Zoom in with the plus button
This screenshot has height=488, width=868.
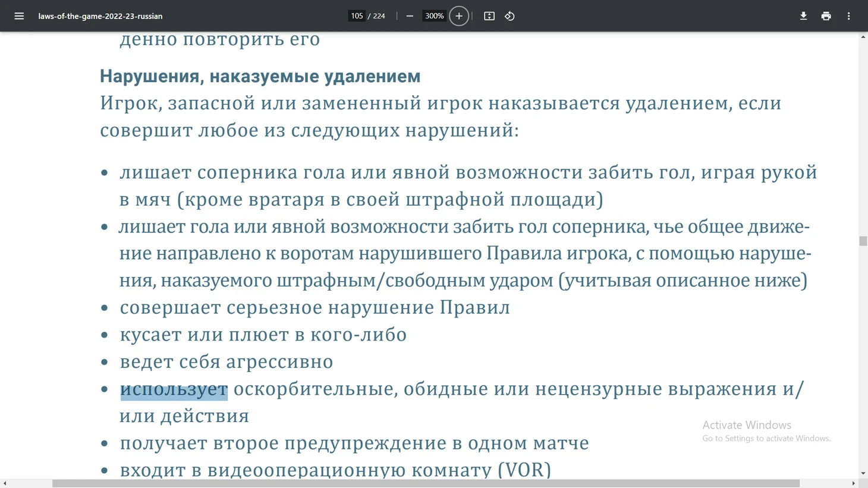[459, 16]
